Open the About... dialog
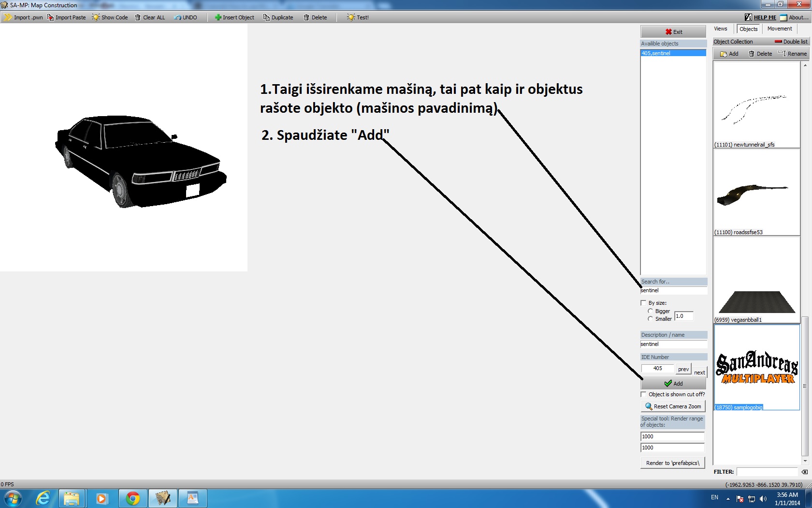This screenshot has height=508, width=812. point(794,17)
